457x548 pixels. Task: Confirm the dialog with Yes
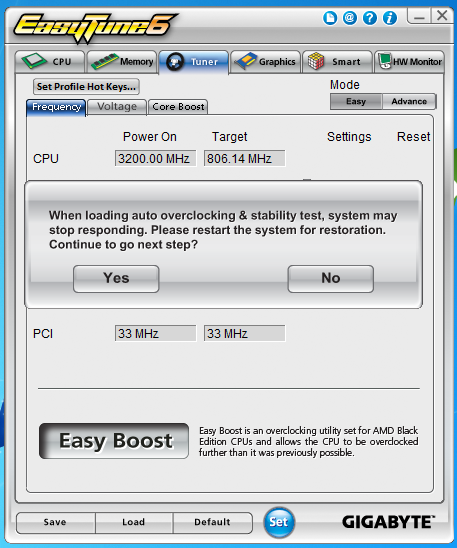click(116, 279)
